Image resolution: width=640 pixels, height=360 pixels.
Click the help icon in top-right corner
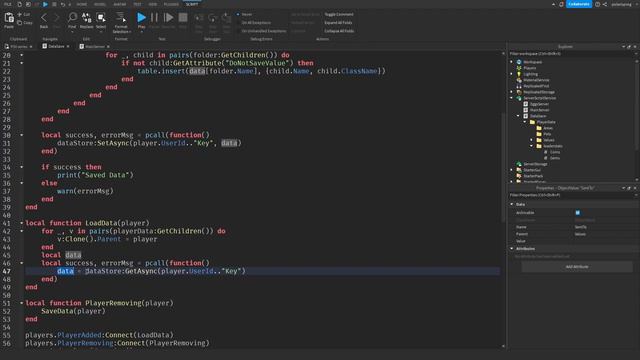pyautogui.click(x=597, y=4)
